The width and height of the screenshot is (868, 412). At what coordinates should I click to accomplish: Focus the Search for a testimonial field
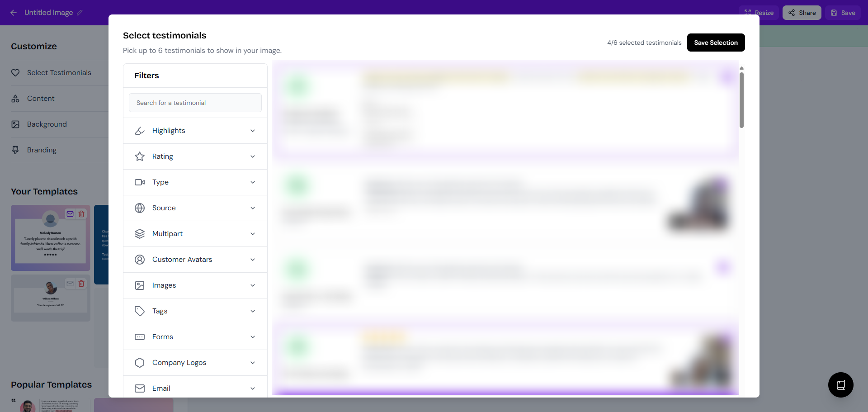195,103
